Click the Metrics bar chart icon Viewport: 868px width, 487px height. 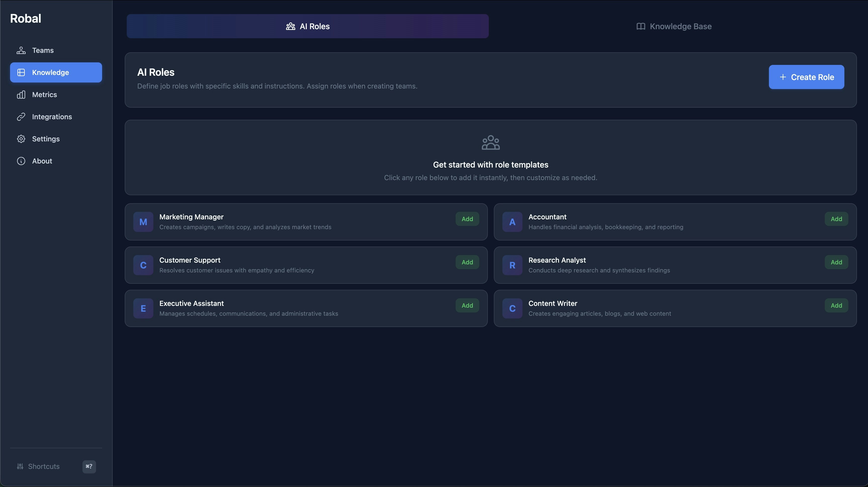(21, 95)
